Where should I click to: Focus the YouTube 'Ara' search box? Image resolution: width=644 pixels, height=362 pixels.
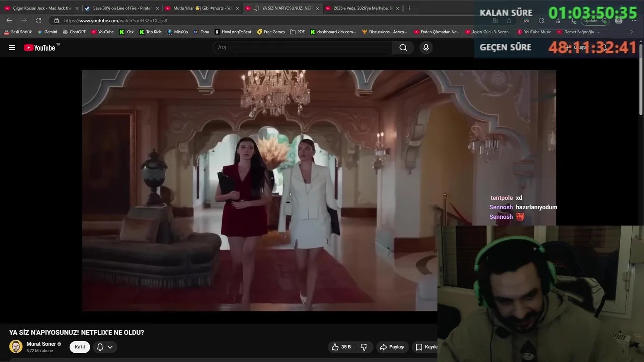pyautogui.click(x=303, y=48)
